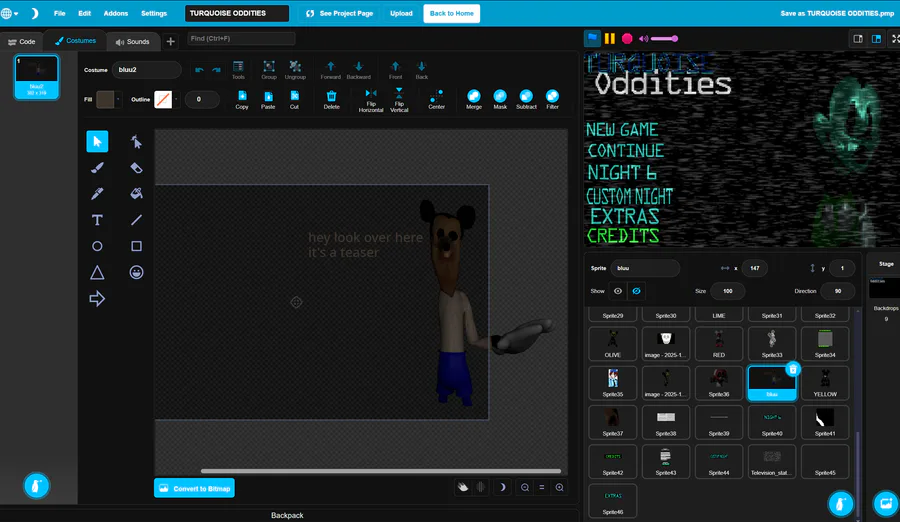Click See Project Page button
Image resolution: width=900 pixels, height=522 pixels.
point(339,13)
